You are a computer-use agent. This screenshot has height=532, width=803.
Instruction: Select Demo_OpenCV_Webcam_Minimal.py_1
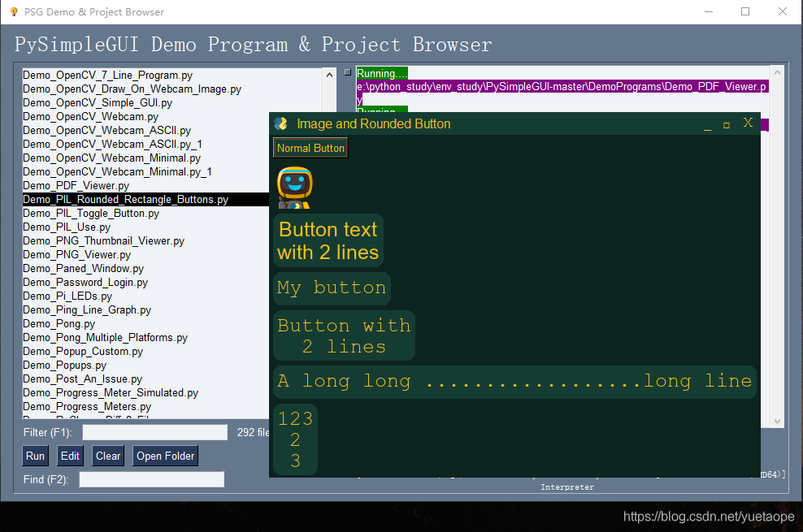click(x=117, y=172)
